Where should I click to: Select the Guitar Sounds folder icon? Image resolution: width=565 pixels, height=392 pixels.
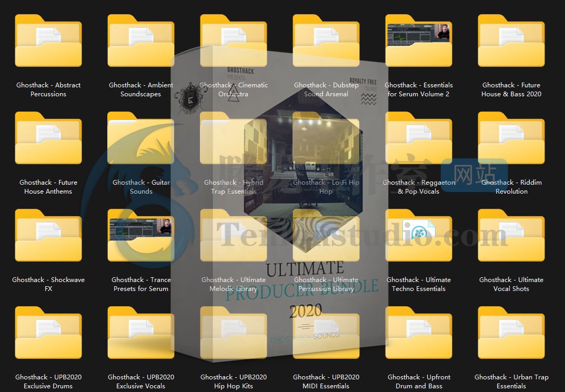[x=141, y=138]
